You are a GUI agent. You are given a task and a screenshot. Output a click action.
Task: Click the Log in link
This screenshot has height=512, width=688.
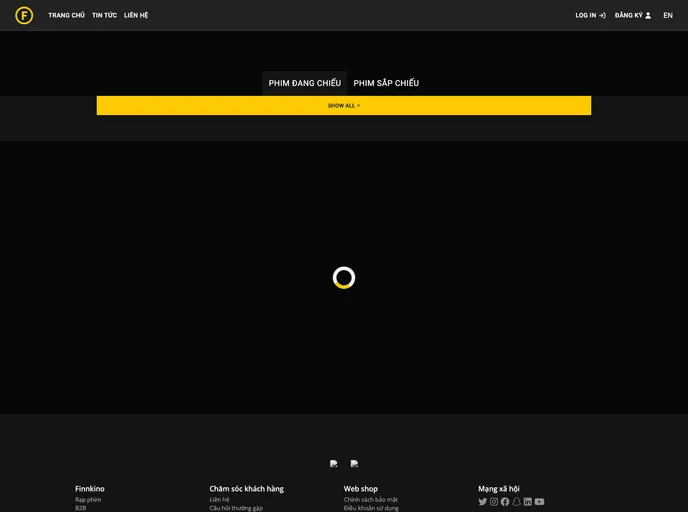click(590, 15)
